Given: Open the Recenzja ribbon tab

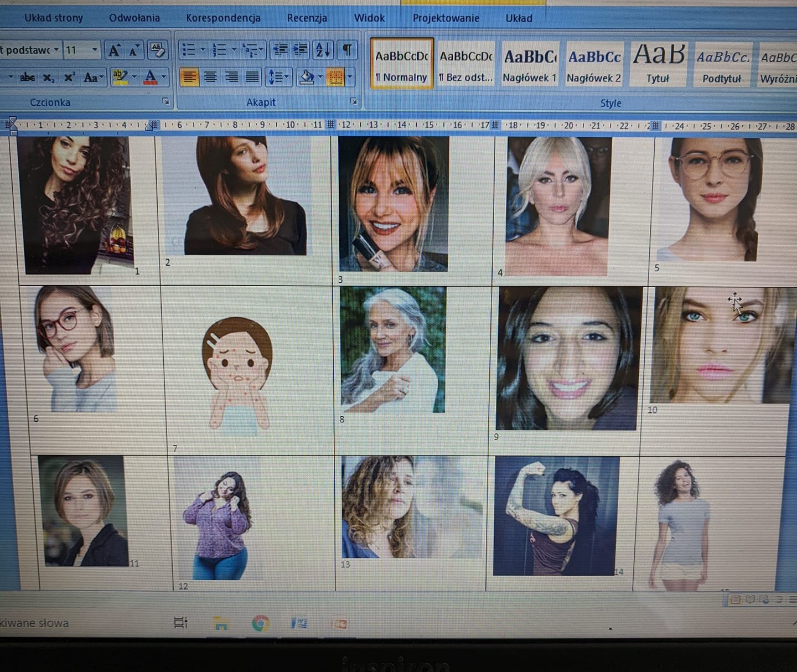Looking at the screenshot, I should pos(307,18).
